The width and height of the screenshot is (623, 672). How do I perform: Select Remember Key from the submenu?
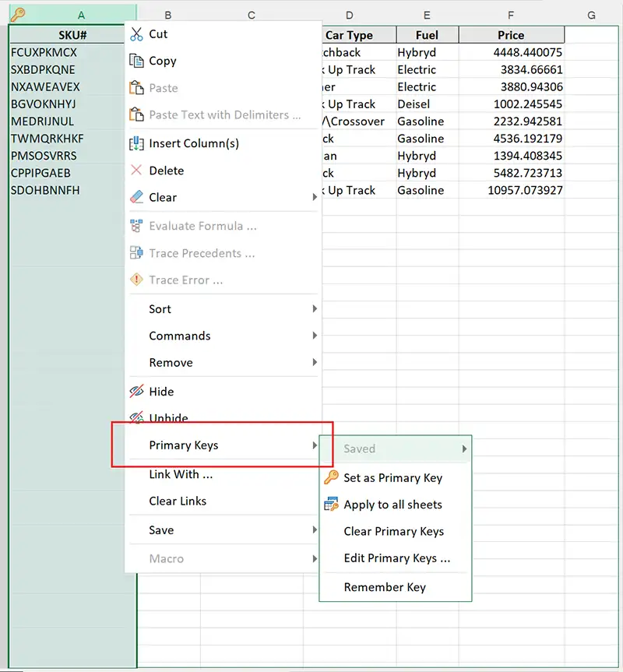pos(386,587)
